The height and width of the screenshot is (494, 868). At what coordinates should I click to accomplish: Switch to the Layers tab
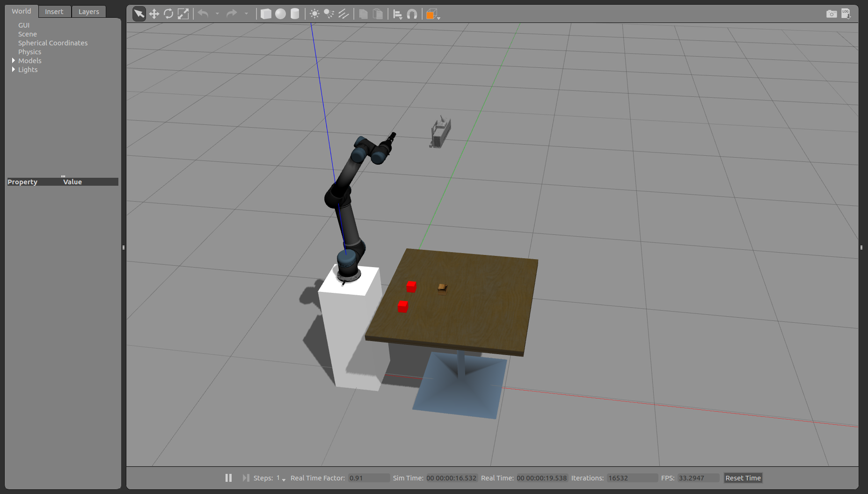(89, 12)
